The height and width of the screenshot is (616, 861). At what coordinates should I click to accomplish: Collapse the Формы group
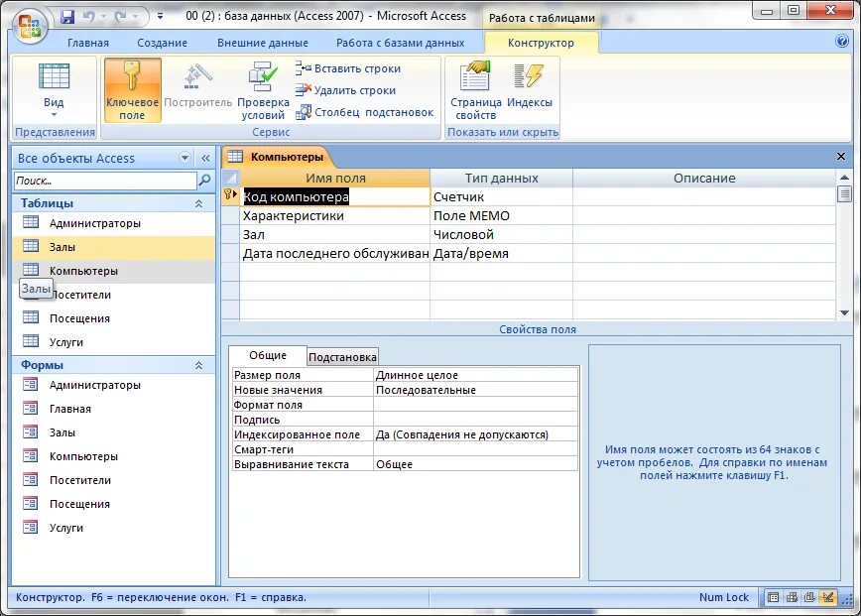[x=198, y=365]
